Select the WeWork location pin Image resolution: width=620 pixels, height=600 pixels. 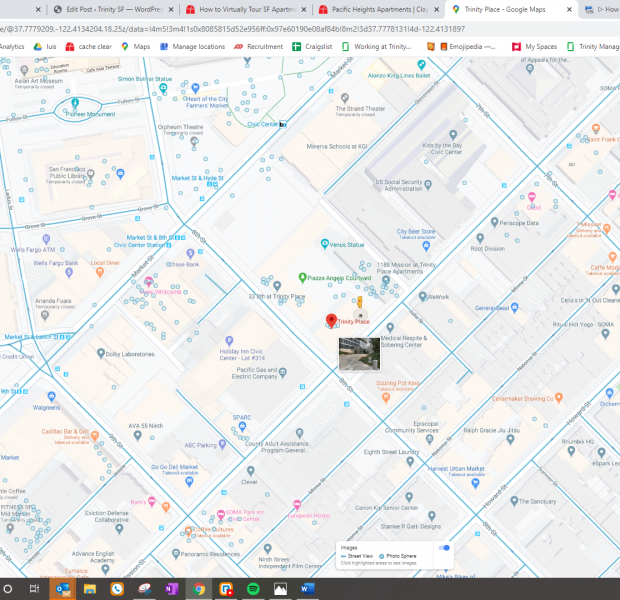[422, 296]
